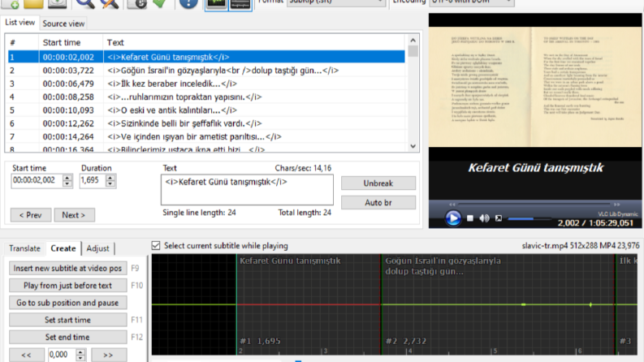
Task: Switch to the Source view tab
Action: point(63,24)
